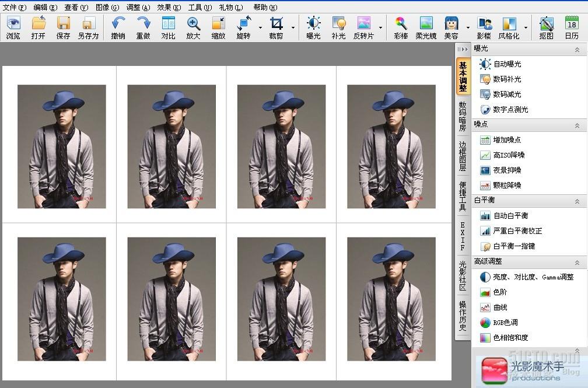The width and height of the screenshot is (588, 388).
Task: Choose 数字点测光 option
Action: (504, 110)
